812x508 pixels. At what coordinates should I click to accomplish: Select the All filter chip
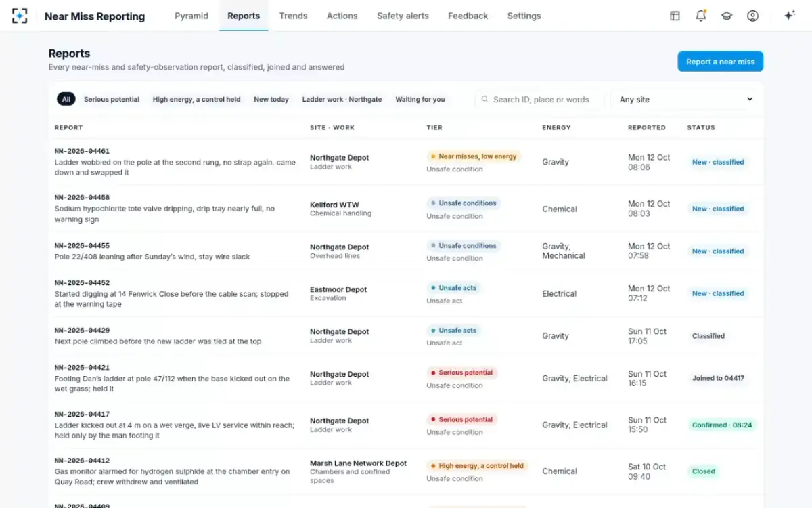(66, 99)
